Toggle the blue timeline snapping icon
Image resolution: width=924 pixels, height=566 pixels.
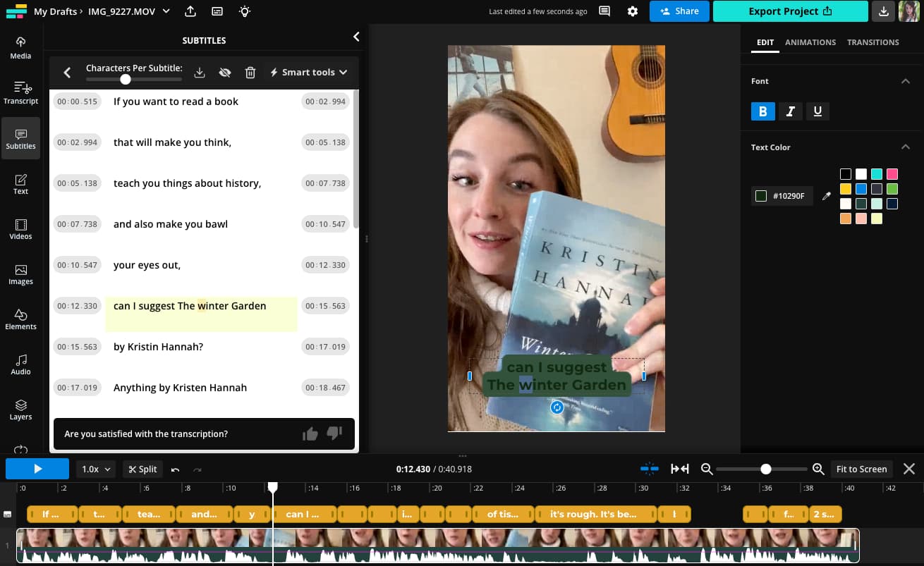point(650,469)
